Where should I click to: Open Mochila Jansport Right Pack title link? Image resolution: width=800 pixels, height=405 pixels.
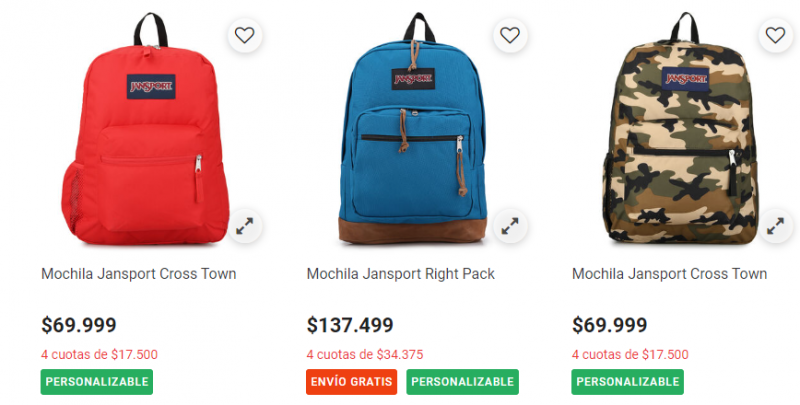[x=401, y=274]
